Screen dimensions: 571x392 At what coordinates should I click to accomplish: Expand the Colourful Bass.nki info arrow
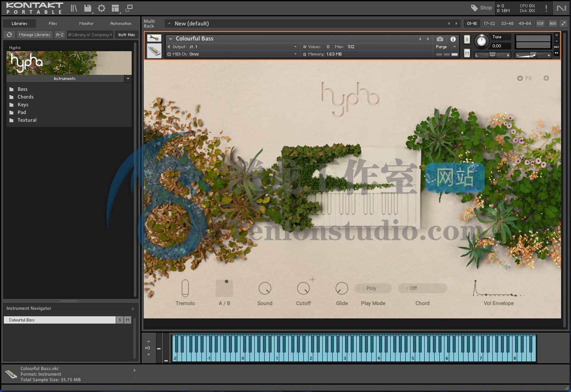[134, 370]
